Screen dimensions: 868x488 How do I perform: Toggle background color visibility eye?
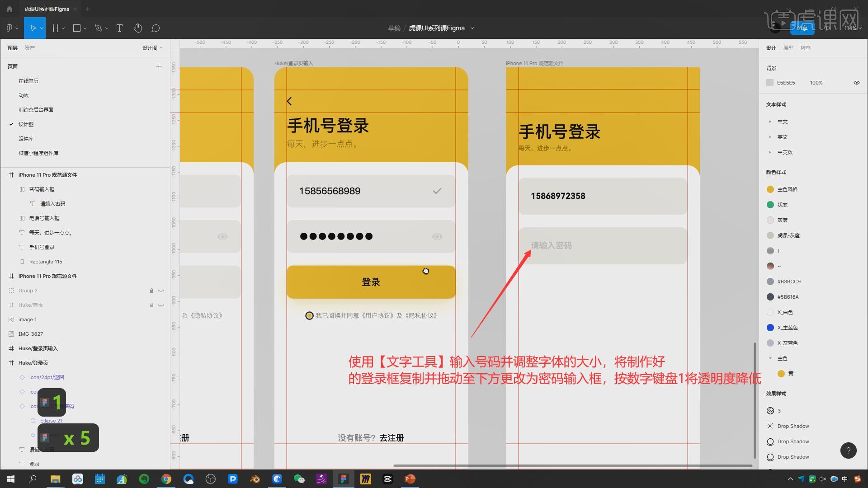click(x=856, y=83)
